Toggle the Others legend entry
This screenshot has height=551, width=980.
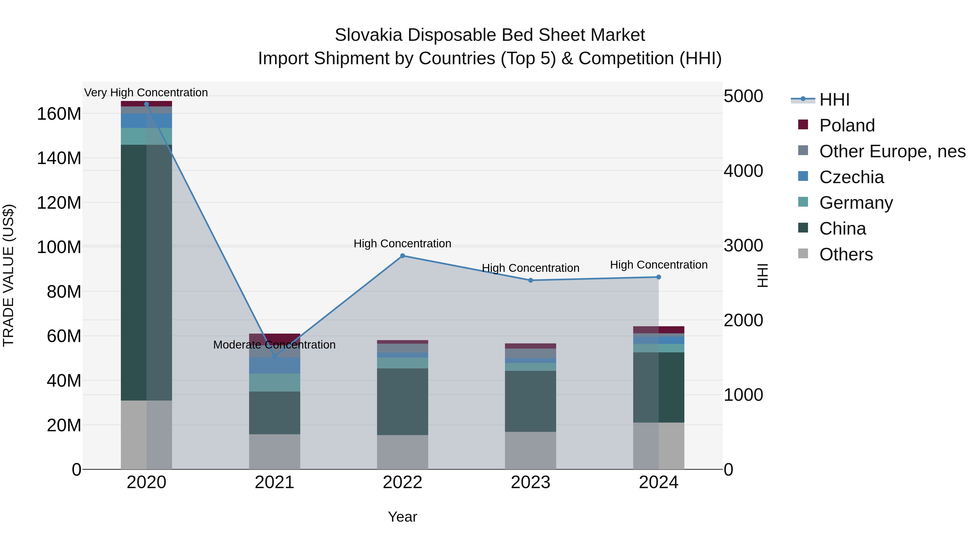coord(835,254)
